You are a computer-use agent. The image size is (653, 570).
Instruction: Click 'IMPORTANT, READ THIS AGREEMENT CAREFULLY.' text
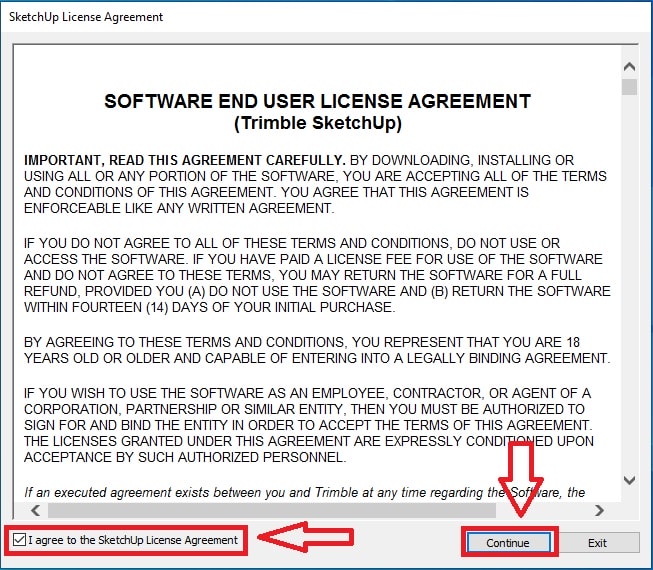(184, 160)
